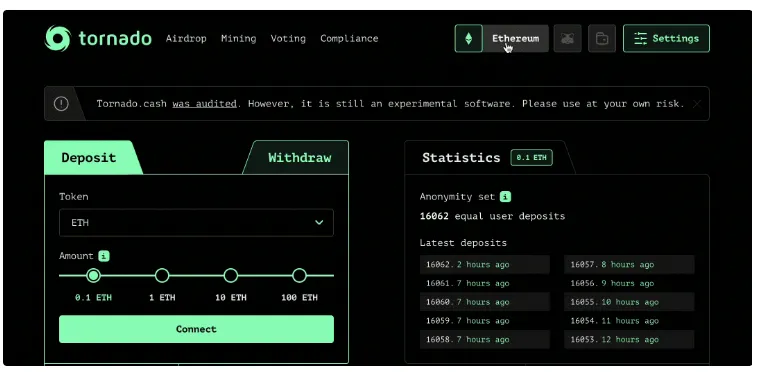Open the Settings panel
The height and width of the screenshot is (380, 760).
coord(666,38)
